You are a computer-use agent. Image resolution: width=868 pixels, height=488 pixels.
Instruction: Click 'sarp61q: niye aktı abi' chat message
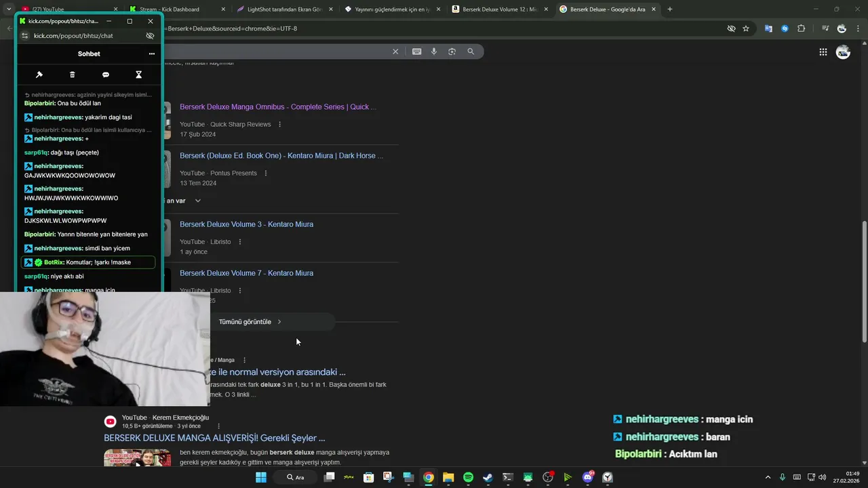coord(54,276)
